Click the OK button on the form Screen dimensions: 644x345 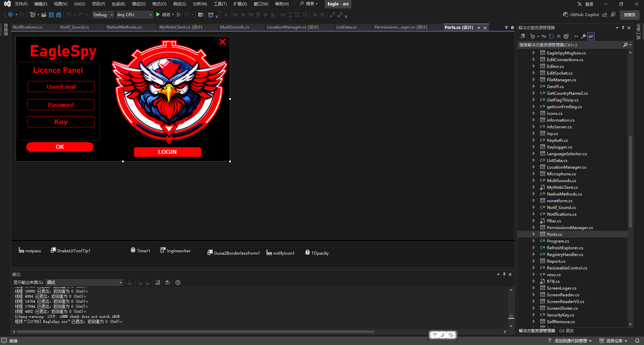tap(60, 147)
